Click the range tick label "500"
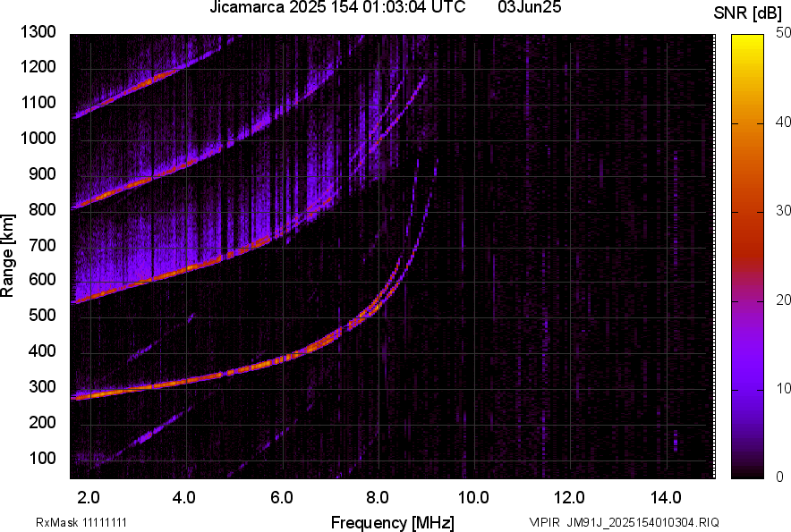The image size is (791, 532). 42,315
